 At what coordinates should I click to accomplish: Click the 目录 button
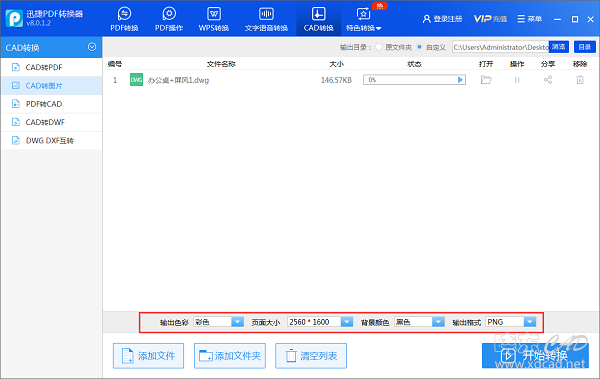(585, 47)
